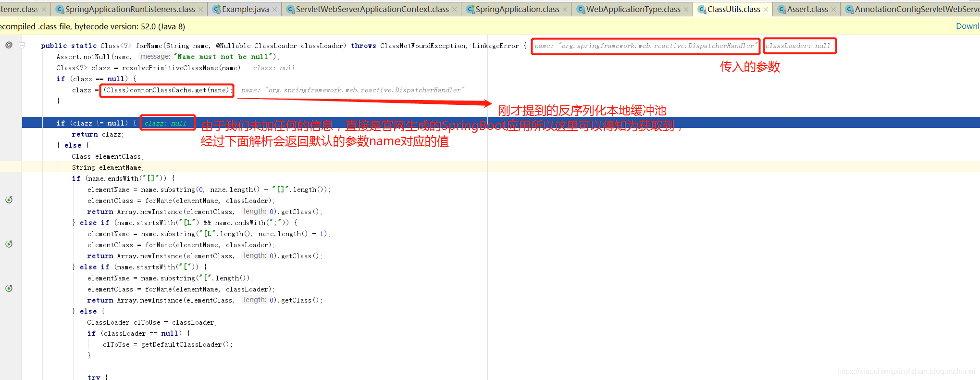
Task: Click recursive call icon beside startsWith("[") branch
Action: coord(9,288)
